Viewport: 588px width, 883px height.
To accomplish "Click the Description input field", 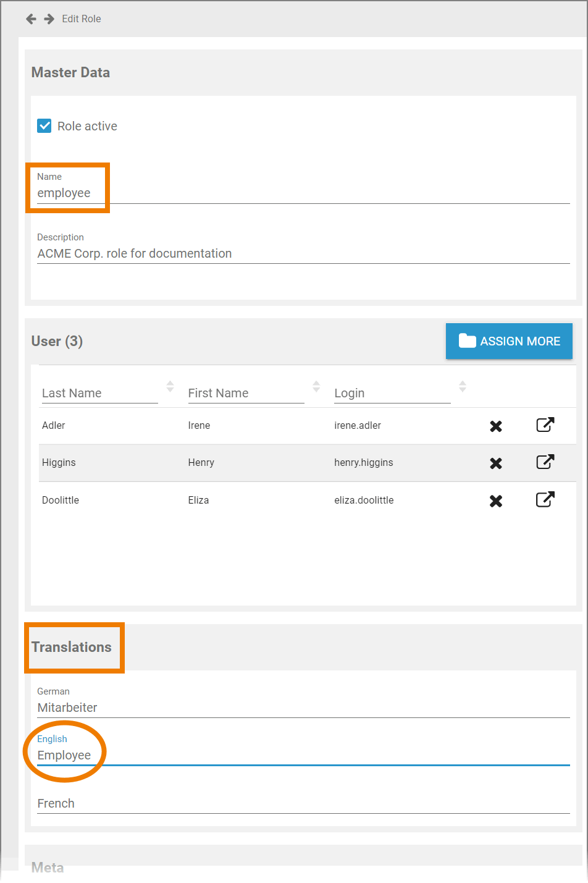I will (x=303, y=254).
